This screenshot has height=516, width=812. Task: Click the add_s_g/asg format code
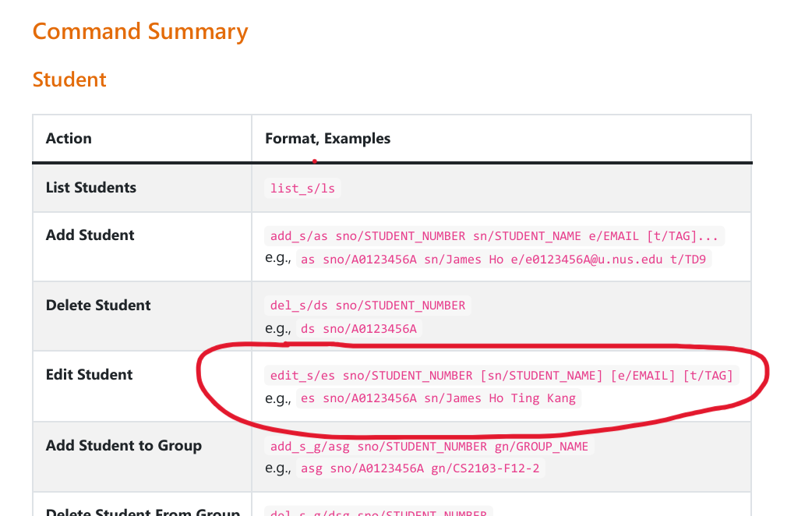429,446
